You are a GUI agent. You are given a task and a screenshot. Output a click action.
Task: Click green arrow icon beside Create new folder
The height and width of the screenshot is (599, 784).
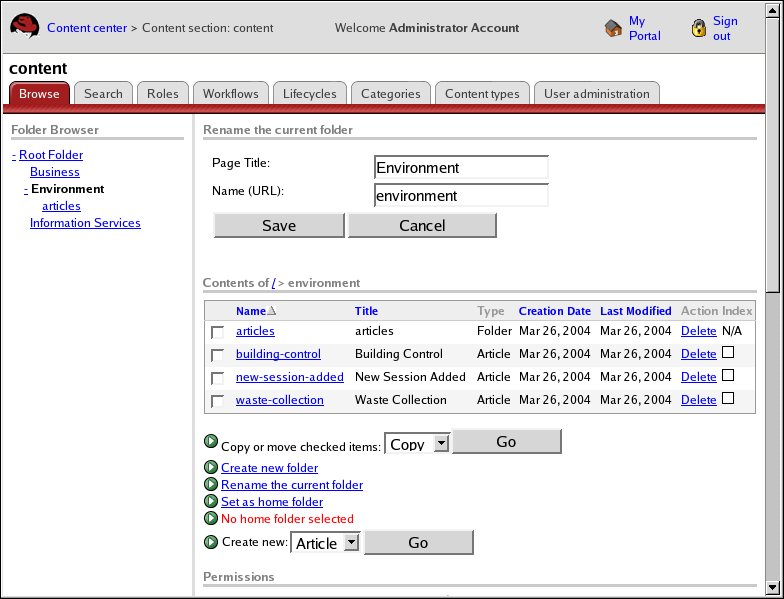[x=211, y=467]
